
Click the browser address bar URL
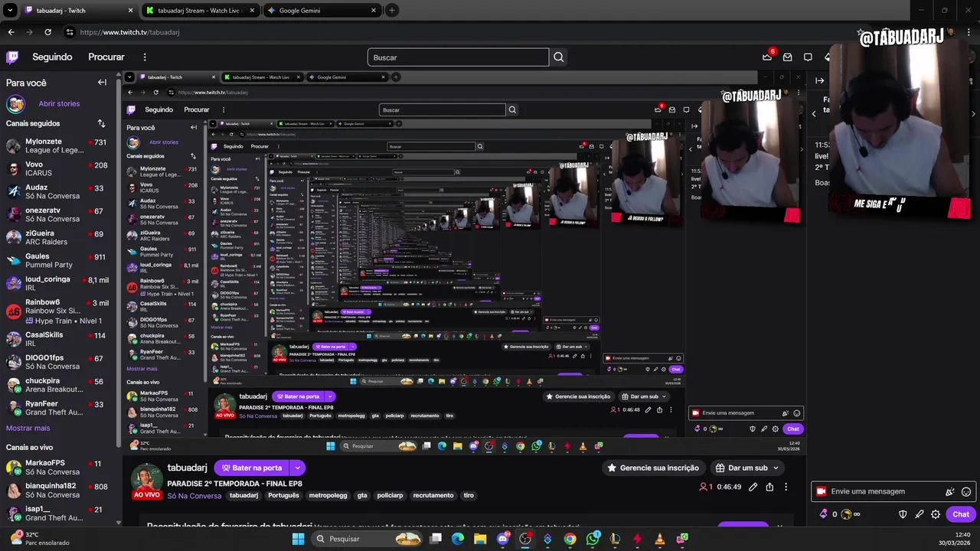tap(129, 32)
